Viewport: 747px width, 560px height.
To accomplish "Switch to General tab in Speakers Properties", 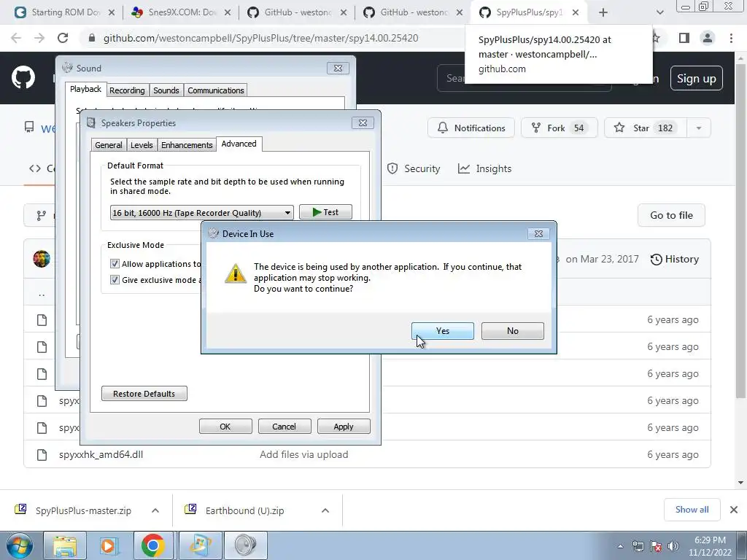I will [x=109, y=145].
